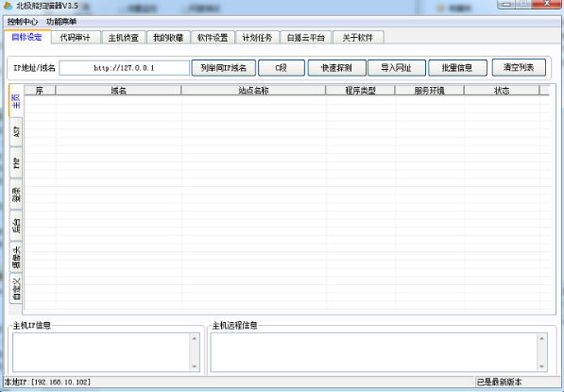Select the PHP vertical side tab
The height and width of the screenshot is (392, 564).
pyautogui.click(x=16, y=162)
